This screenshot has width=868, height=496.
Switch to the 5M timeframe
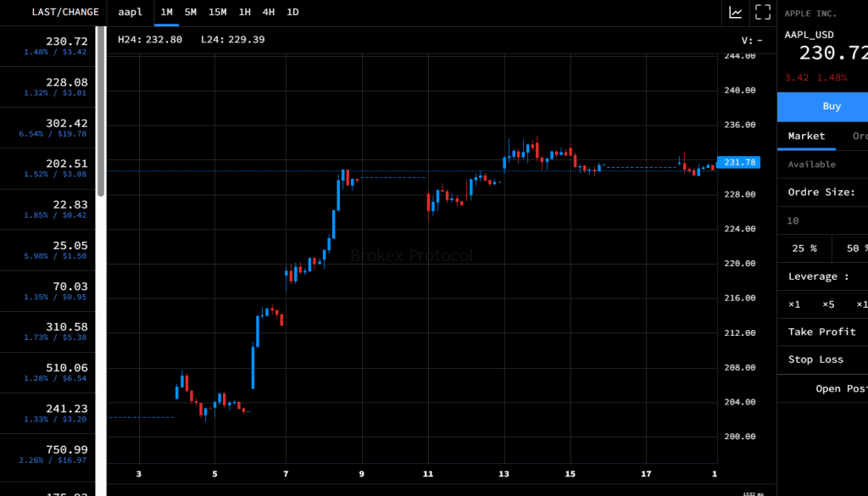[191, 12]
